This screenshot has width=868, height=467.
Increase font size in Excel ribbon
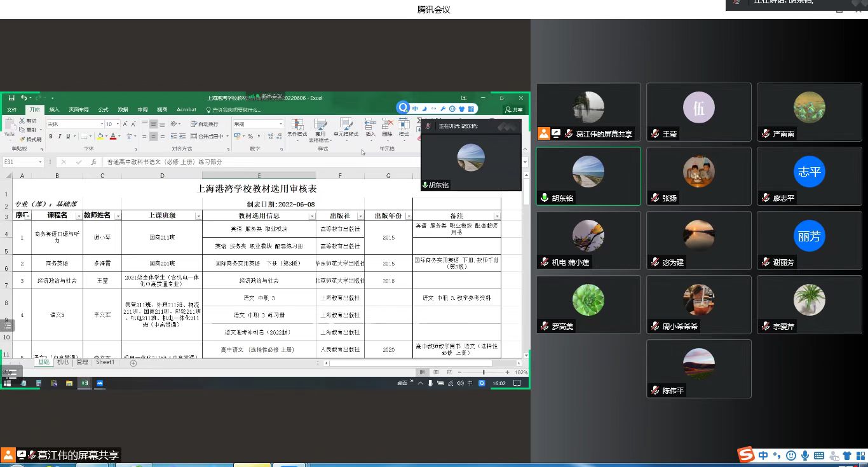click(x=125, y=124)
